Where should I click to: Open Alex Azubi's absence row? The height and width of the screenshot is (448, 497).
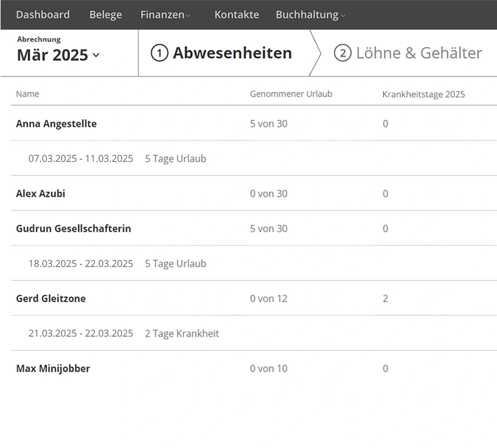click(41, 194)
